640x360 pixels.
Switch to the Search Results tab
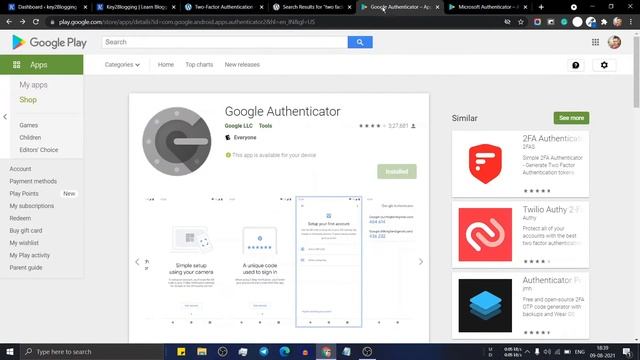(x=312, y=7)
